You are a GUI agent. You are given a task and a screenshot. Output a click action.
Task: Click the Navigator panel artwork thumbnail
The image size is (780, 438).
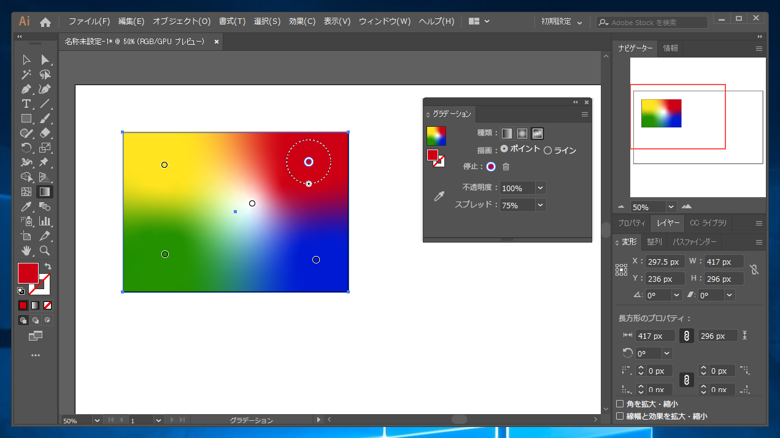pos(661,113)
